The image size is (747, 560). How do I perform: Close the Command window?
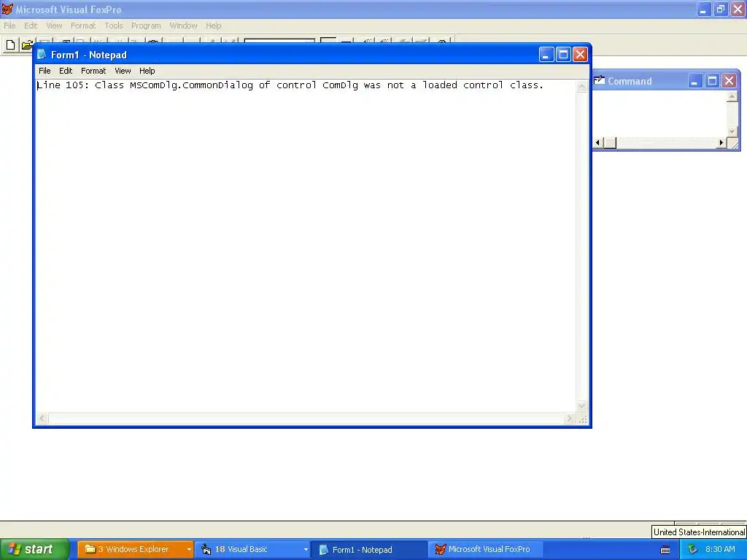click(729, 81)
